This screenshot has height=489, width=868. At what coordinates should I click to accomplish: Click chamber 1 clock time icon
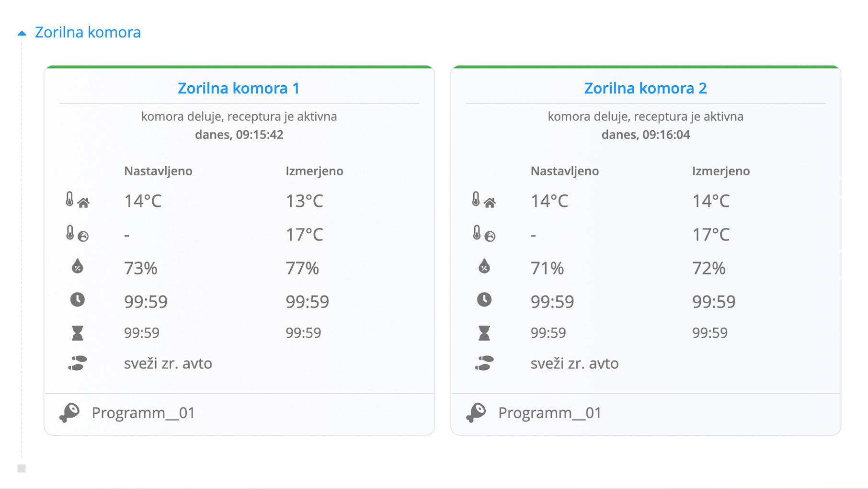77,300
